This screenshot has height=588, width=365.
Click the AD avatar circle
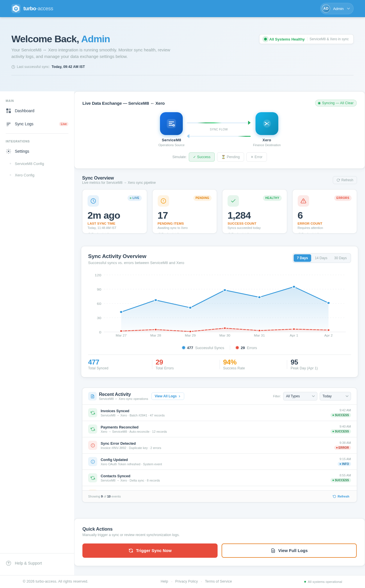pos(326,9)
